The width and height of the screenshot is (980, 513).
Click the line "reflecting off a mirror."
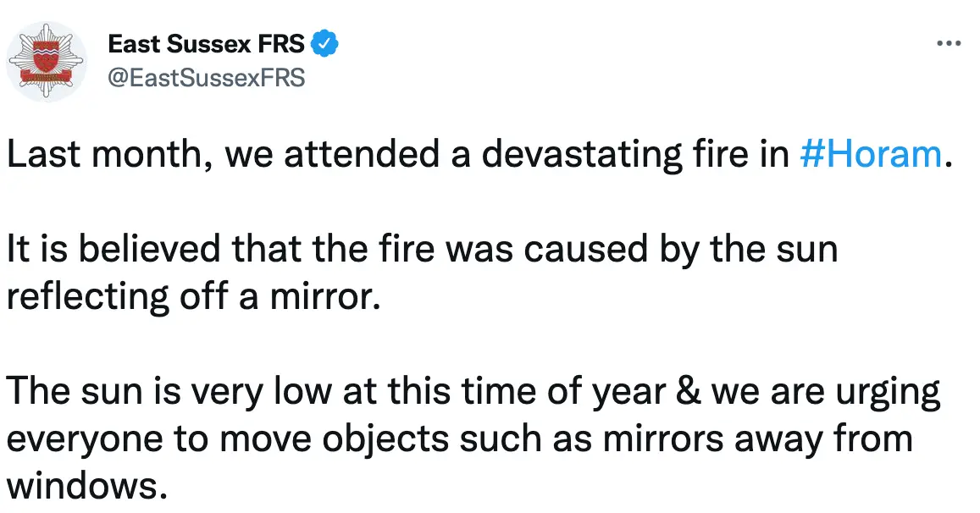[189, 297]
